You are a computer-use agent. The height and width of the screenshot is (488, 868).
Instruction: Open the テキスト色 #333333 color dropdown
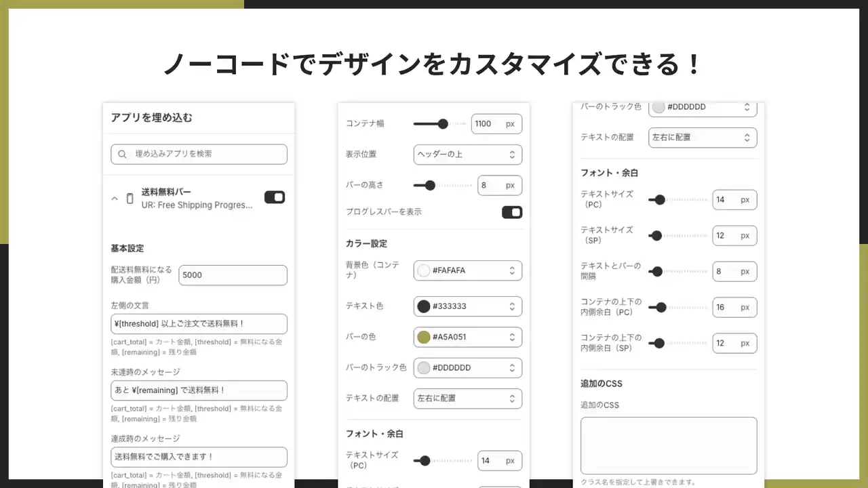point(468,306)
